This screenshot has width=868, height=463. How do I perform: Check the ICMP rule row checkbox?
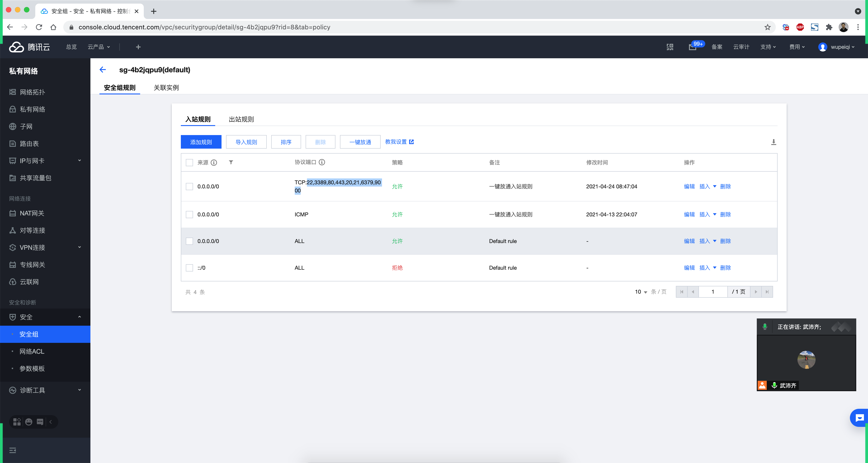(x=189, y=215)
